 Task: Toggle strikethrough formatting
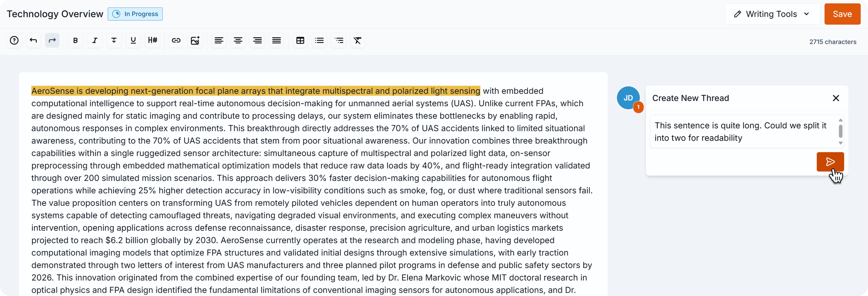(x=114, y=40)
